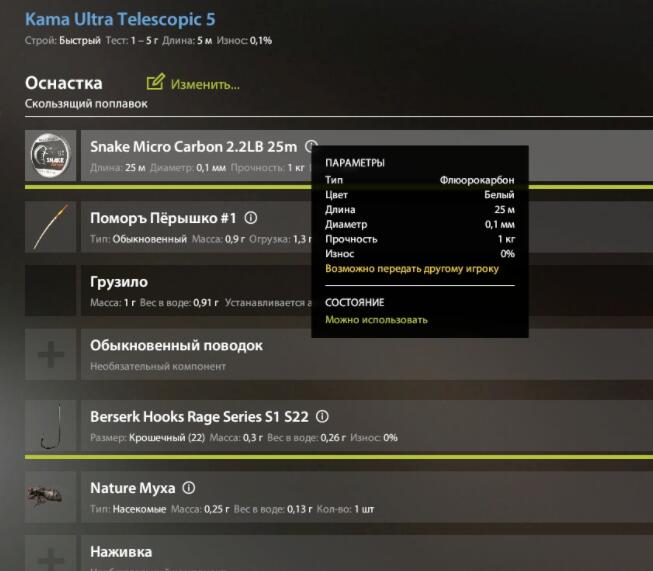
Task: Select the Nature Муха fly thumbnail
Action: [x=50, y=497]
